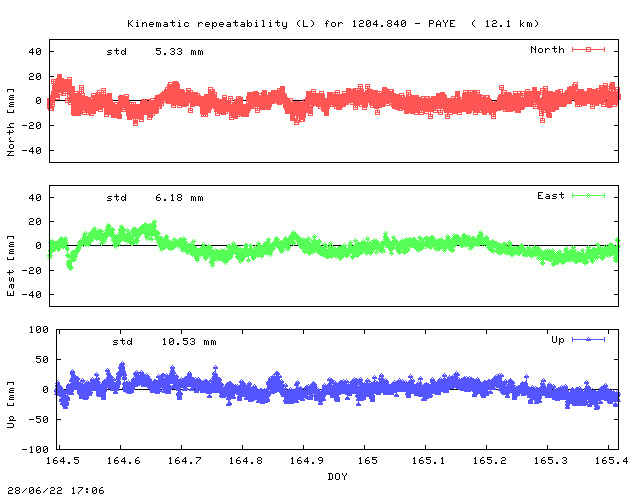The width and height of the screenshot is (640, 496).
Task: Click the DOY x-axis label
Action: tap(338, 476)
